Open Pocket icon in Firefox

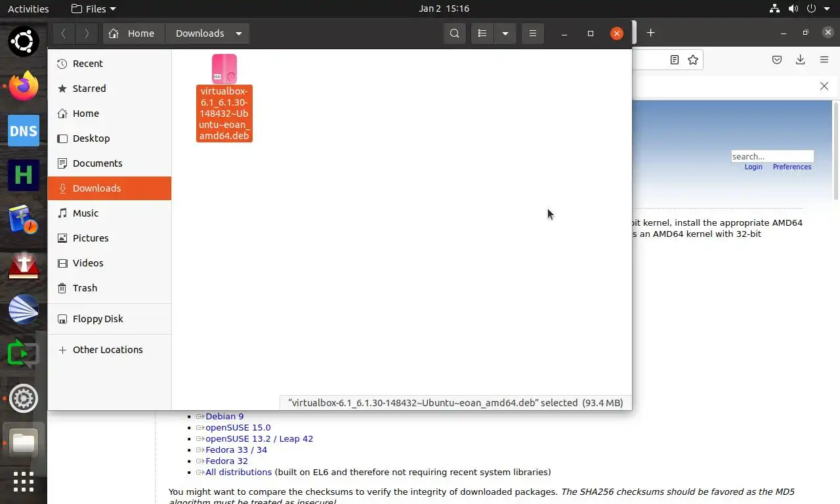pyautogui.click(x=777, y=60)
